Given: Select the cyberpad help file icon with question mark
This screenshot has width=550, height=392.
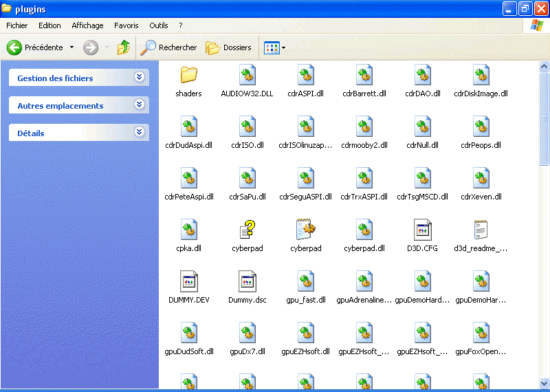Looking at the screenshot, I should (247, 230).
